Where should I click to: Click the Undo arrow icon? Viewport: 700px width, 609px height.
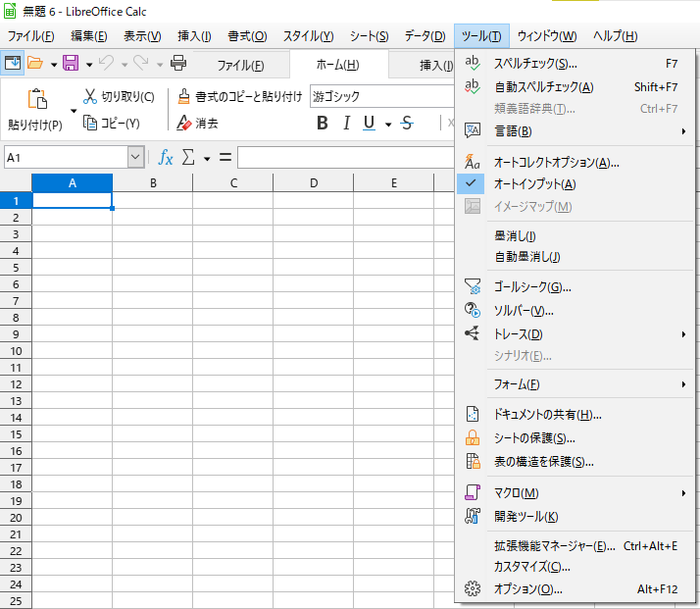106,63
